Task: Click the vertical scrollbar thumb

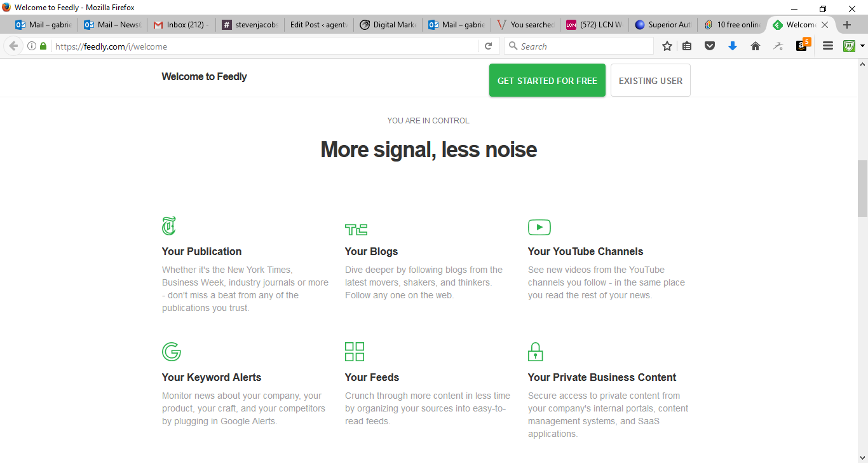Action: click(x=862, y=188)
